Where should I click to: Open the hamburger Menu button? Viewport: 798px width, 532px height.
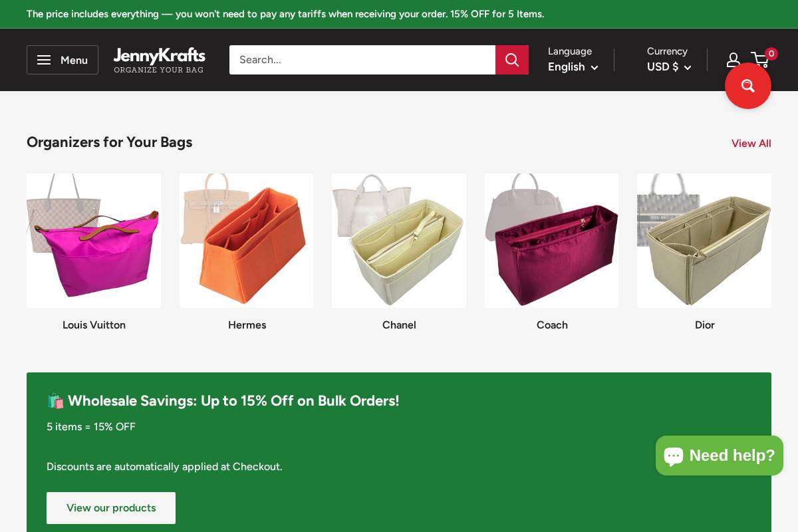coord(63,60)
